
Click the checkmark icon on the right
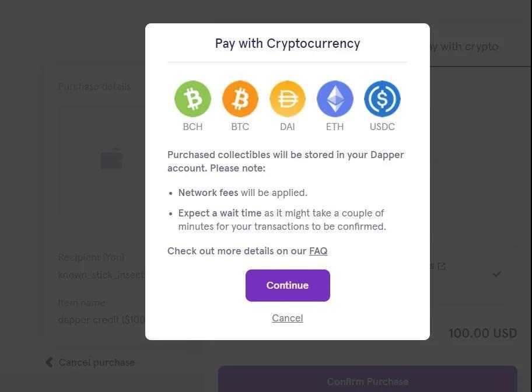(x=497, y=273)
